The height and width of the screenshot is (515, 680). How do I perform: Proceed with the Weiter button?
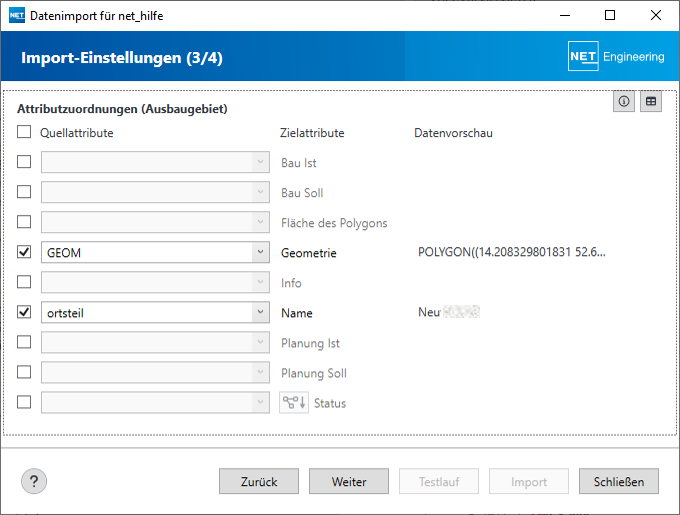pos(349,481)
